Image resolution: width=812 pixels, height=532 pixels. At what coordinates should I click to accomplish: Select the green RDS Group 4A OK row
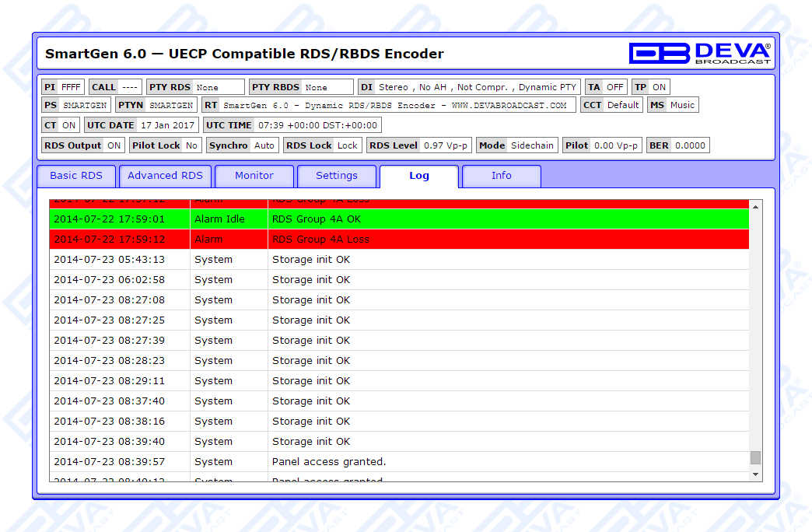pos(398,219)
